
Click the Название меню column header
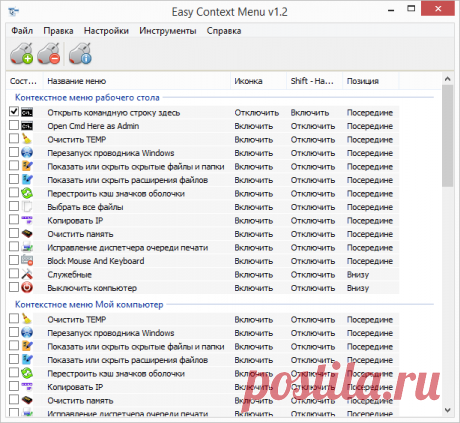click(137, 81)
